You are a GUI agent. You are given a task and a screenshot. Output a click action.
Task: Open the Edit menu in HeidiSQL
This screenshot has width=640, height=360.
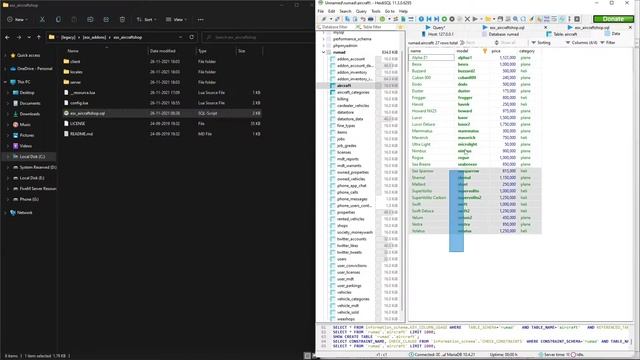click(331, 11)
